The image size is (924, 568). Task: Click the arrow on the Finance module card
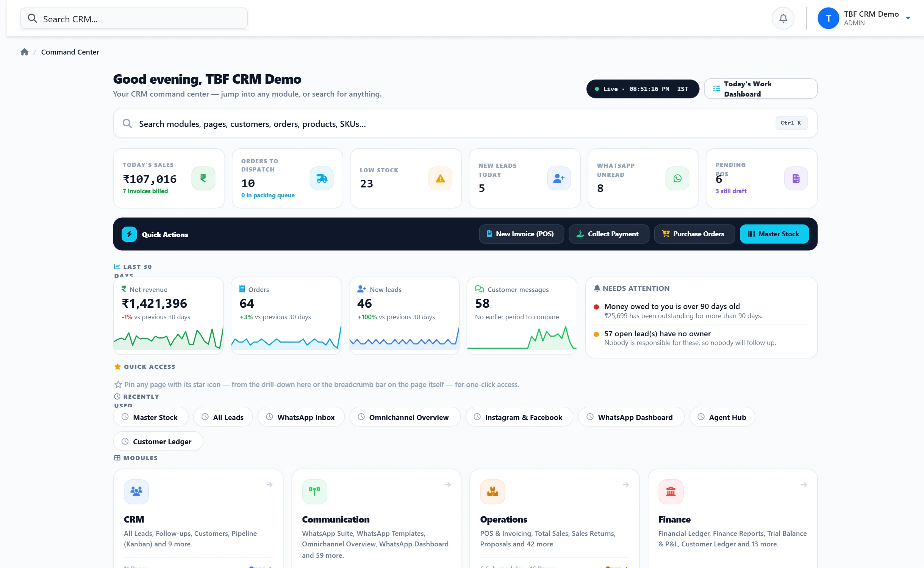804,485
